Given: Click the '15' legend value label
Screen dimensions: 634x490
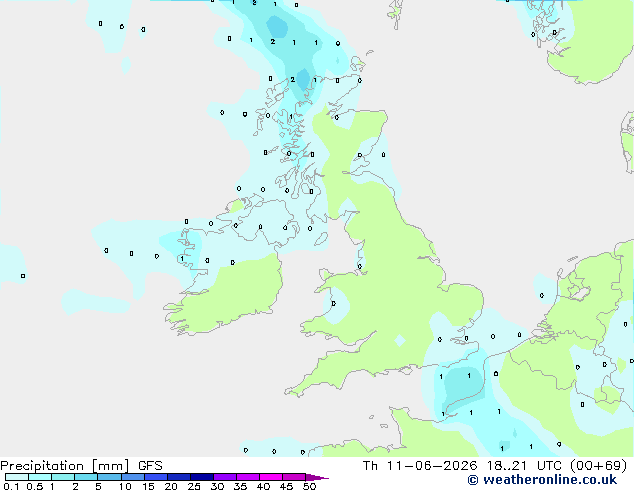Looking at the screenshot, I should (148, 486).
